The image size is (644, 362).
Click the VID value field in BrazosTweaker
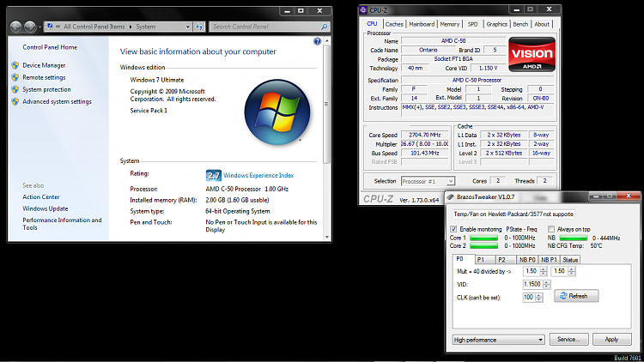point(532,284)
